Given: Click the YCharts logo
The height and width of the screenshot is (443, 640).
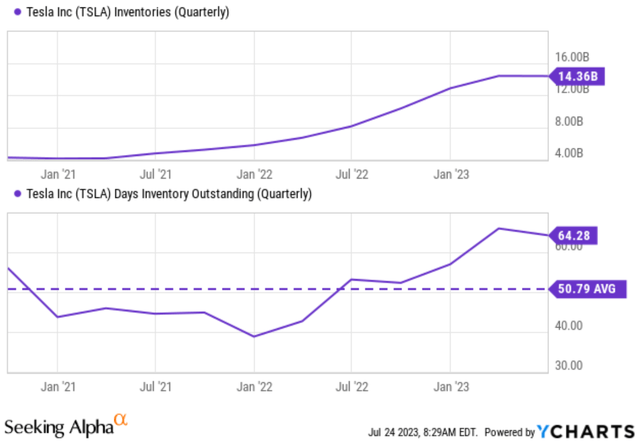Looking at the screenshot, I should (x=598, y=431).
